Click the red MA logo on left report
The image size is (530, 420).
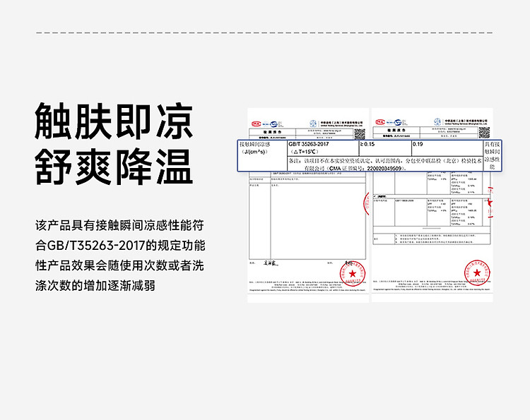[x=257, y=123]
